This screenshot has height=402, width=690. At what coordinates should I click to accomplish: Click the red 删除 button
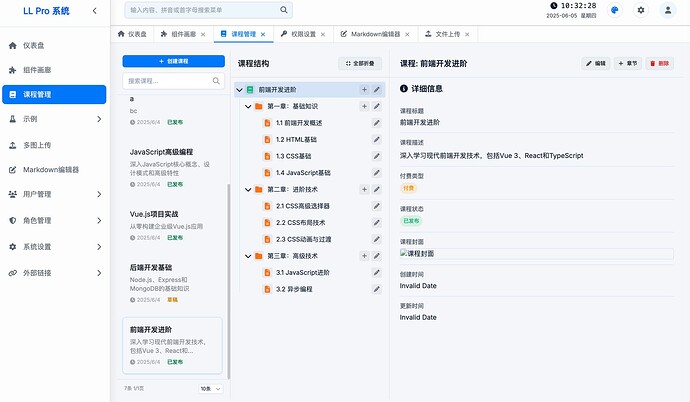(660, 63)
